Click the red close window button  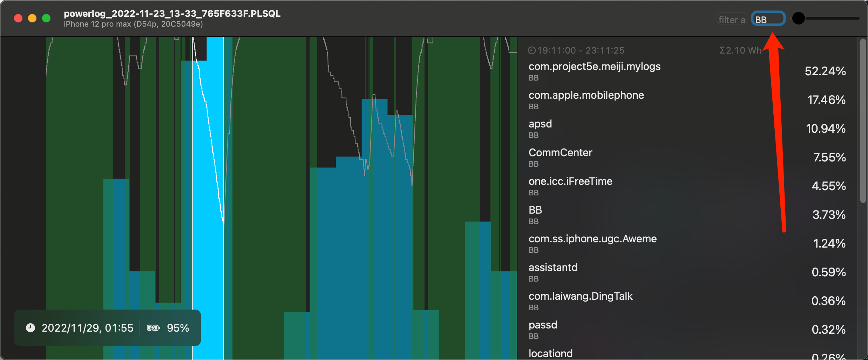click(x=18, y=18)
